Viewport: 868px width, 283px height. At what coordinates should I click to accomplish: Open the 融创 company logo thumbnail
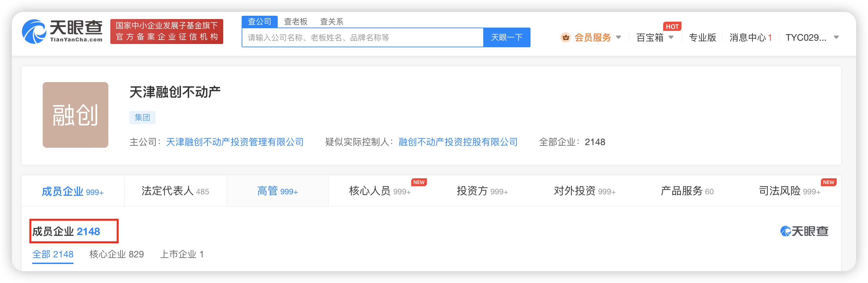click(x=76, y=115)
